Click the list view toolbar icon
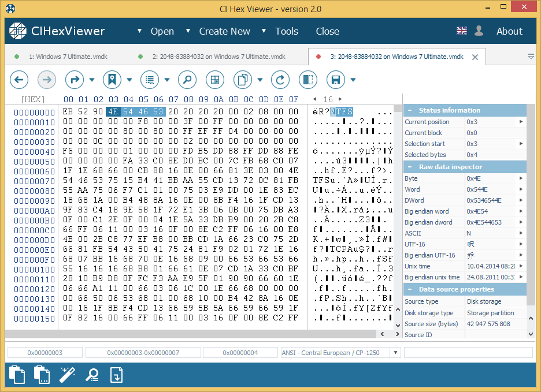Screen dimensions: 541x392 click(150, 80)
